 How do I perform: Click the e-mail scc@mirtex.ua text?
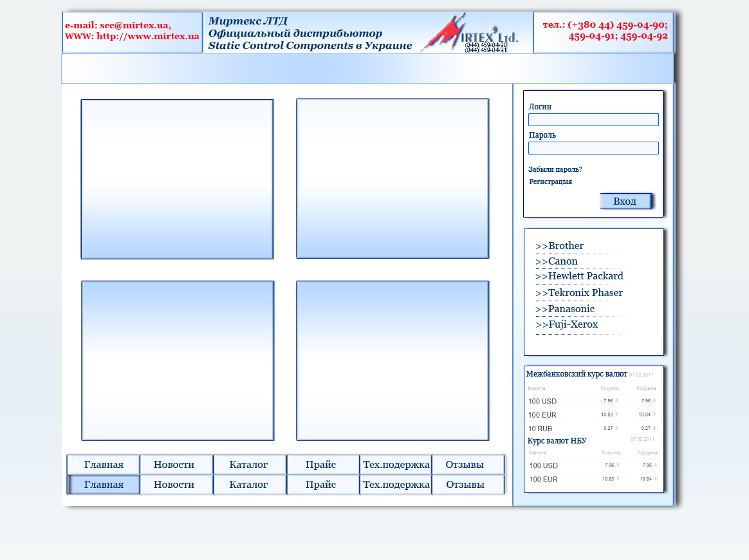[x=118, y=25]
